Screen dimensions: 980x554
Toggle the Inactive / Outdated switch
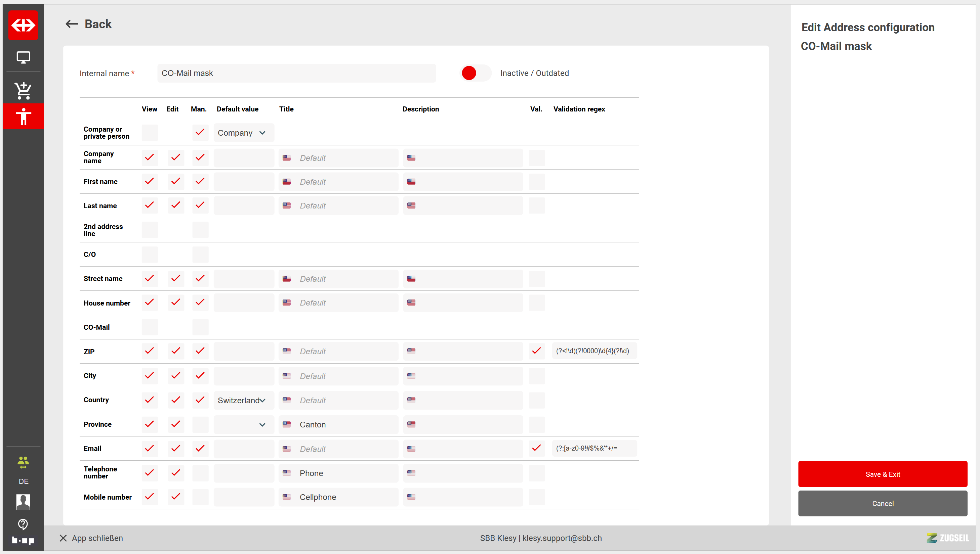475,73
